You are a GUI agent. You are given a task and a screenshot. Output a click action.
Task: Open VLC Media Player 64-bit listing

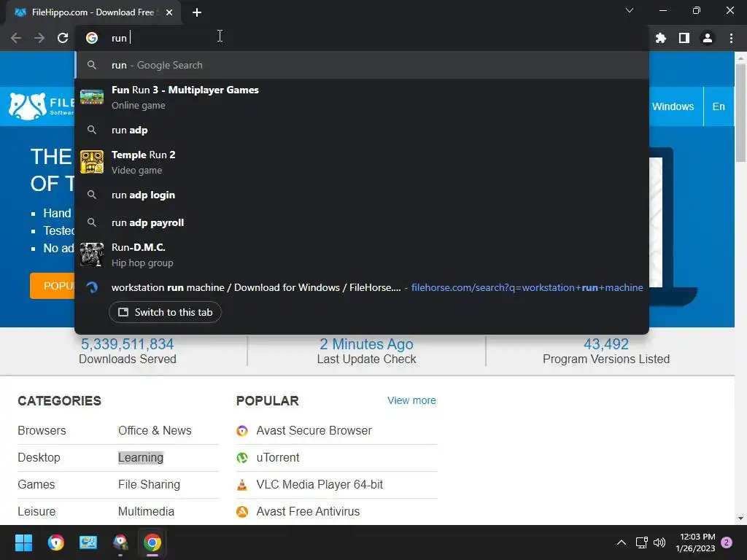click(320, 484)
